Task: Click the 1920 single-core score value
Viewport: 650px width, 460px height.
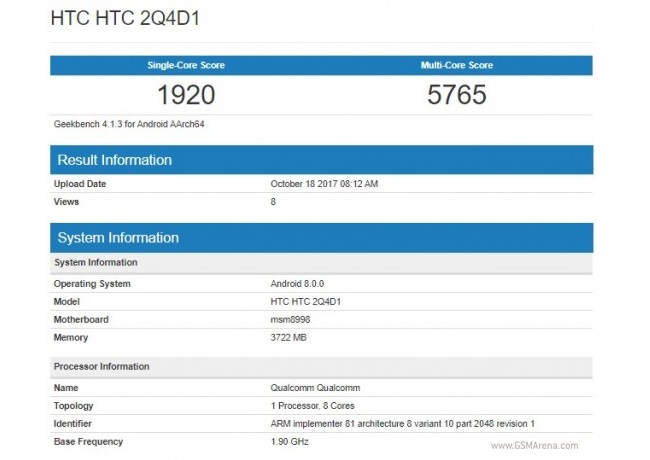Action: pyautogui.click(x=186, y=95)
